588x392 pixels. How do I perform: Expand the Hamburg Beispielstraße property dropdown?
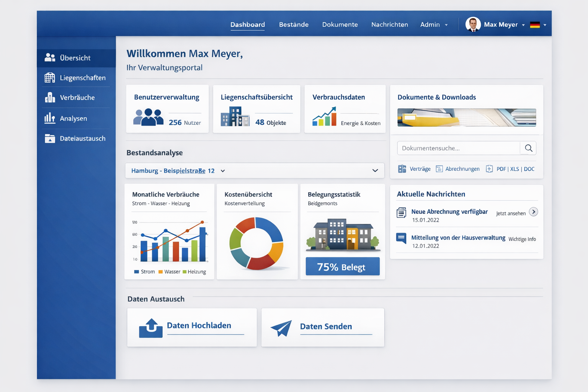pos(375,171)
